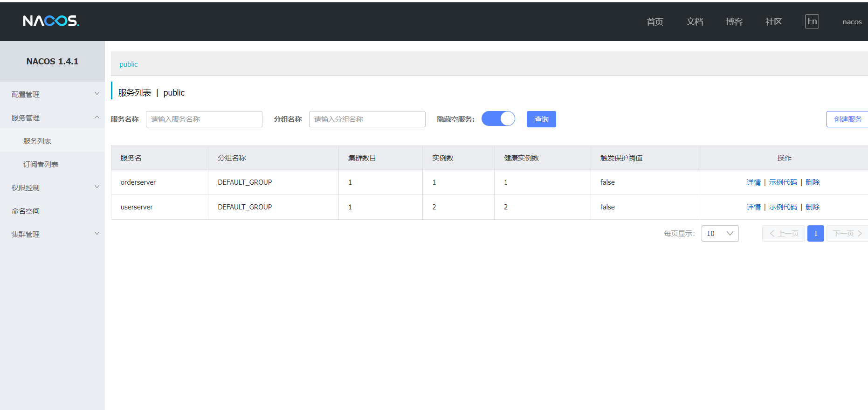This screenshot has width=868, height=410.
Task: Click the NACOS 1.4.1 version label
Action: pos(52,62)
